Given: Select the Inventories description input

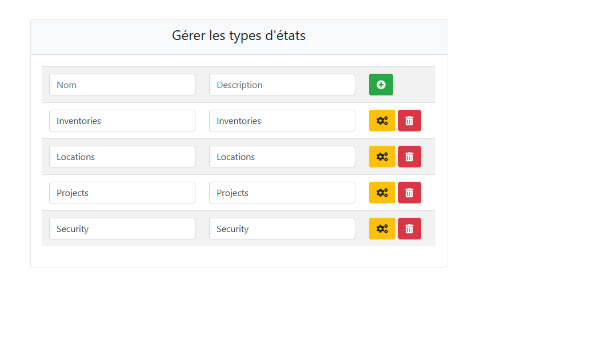Looking at the screenshot, I should [x=282, y=121].
